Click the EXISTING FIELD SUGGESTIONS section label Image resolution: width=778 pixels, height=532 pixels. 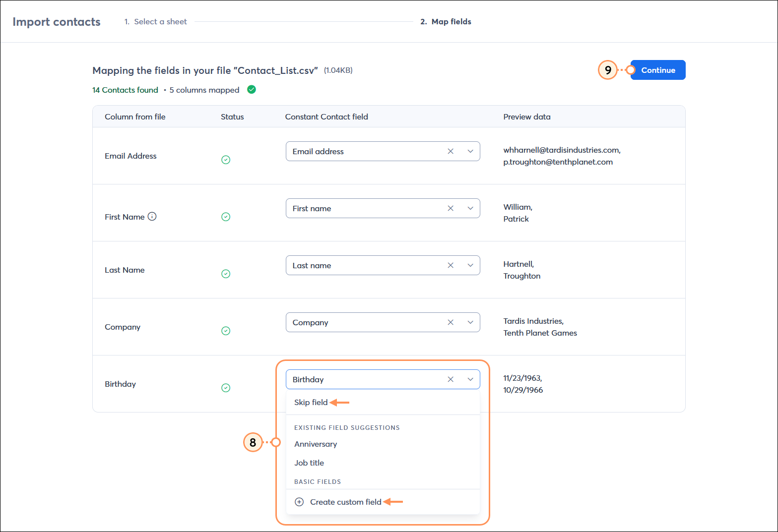pyautogui.click(x=347, y=427)
